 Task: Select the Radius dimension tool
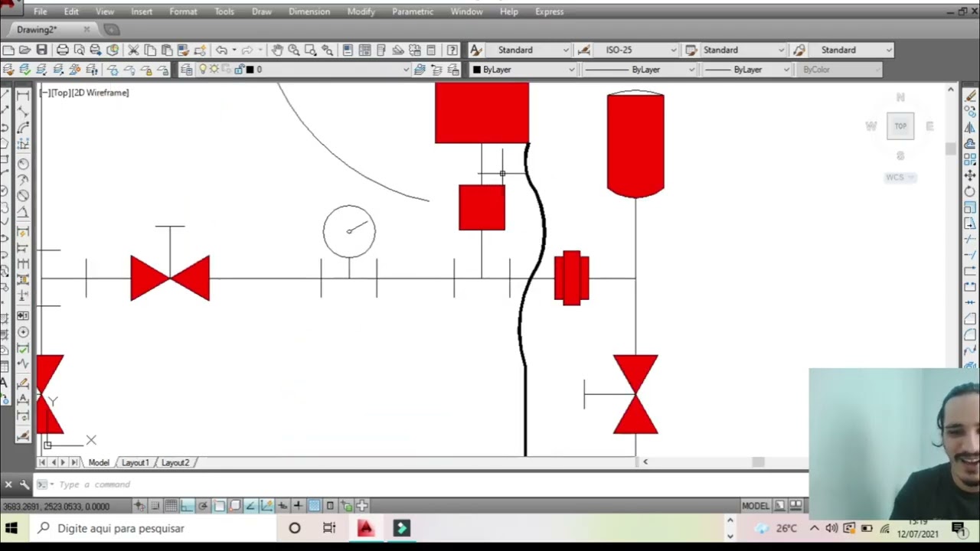point(23,164)
